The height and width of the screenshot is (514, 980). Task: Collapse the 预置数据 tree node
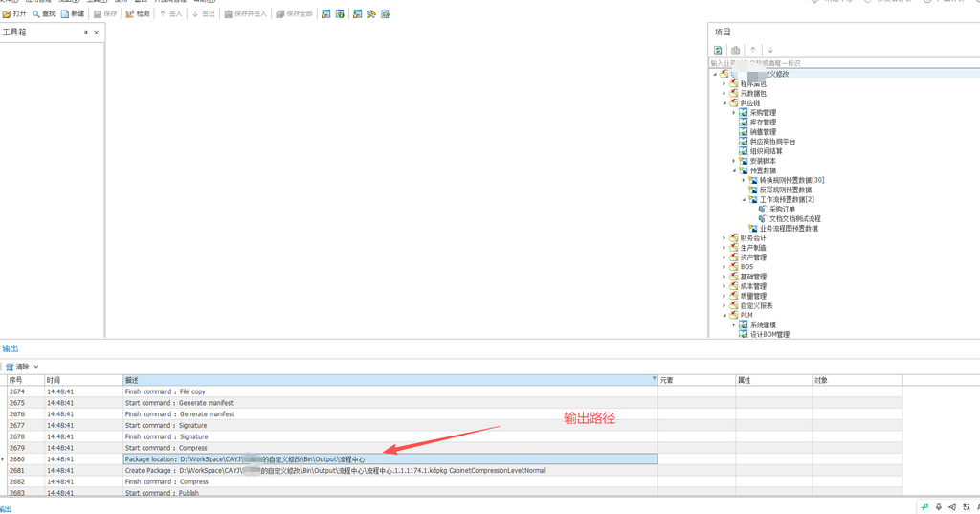[x=734, y=170]
